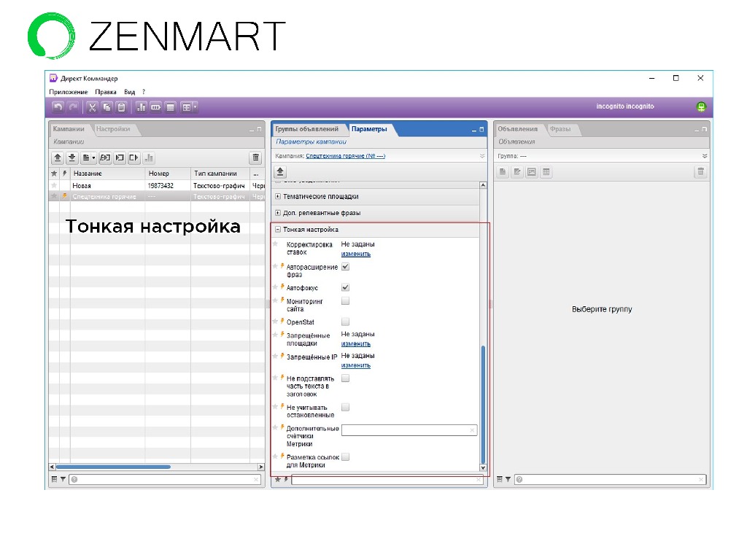Screen dimensions: 747x560
Task: Click изменить link for Запрещённые IP
Action: (x=355, y=365)
